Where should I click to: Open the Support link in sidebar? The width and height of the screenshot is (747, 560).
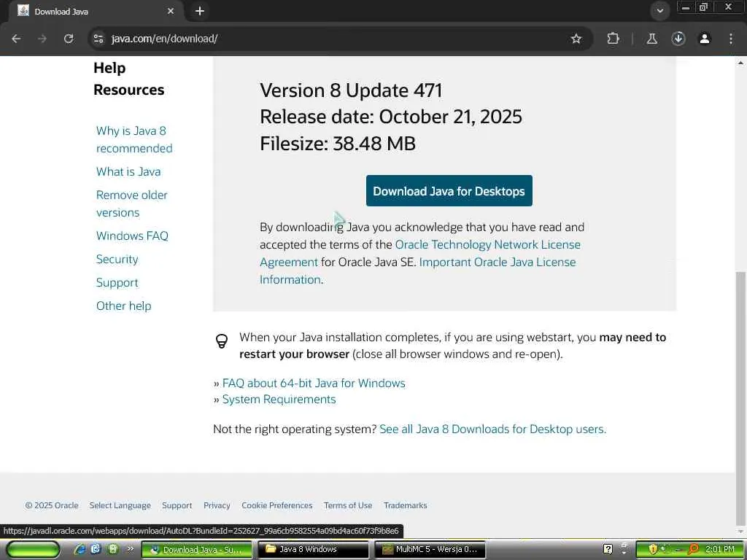pyautogui.click(x=117, y=283)
